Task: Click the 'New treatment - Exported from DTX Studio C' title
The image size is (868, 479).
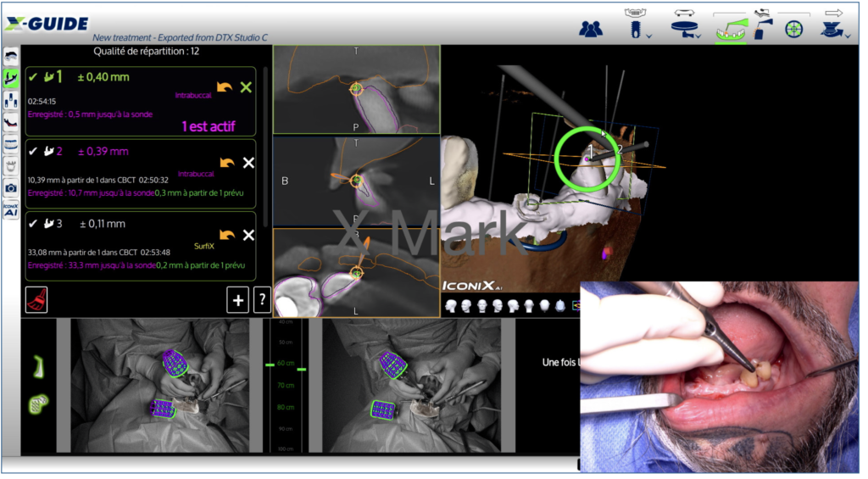Action: tap(180, 37)
